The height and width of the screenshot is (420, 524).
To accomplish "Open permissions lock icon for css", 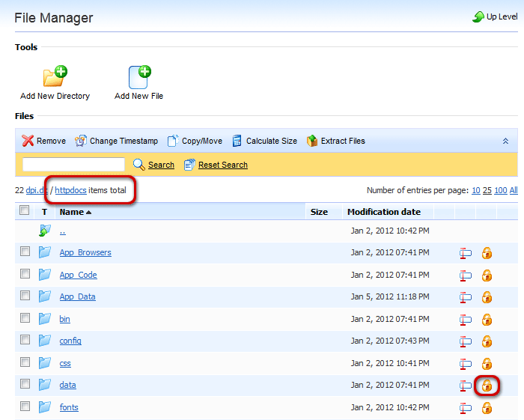I will [x=487, y=364].
